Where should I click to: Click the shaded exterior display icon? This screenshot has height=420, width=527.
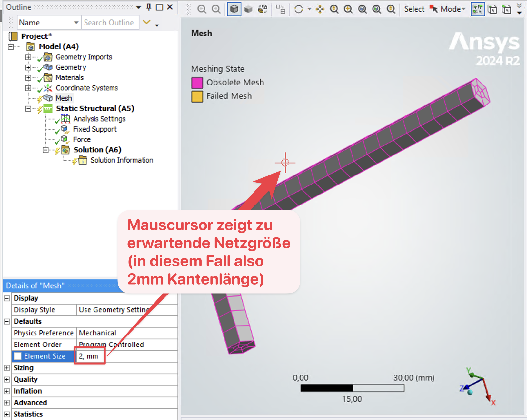248,9
